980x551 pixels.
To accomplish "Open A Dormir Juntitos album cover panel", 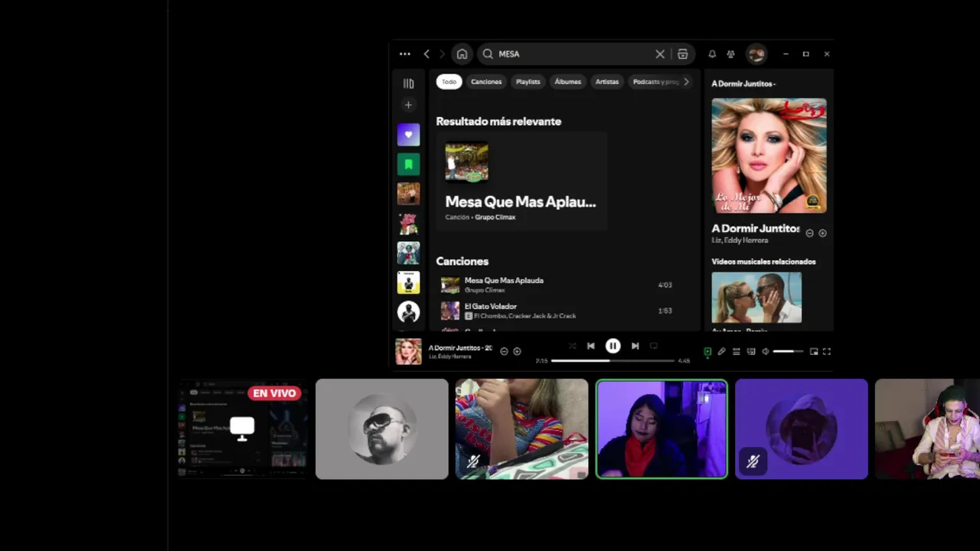I will (769, 156).
